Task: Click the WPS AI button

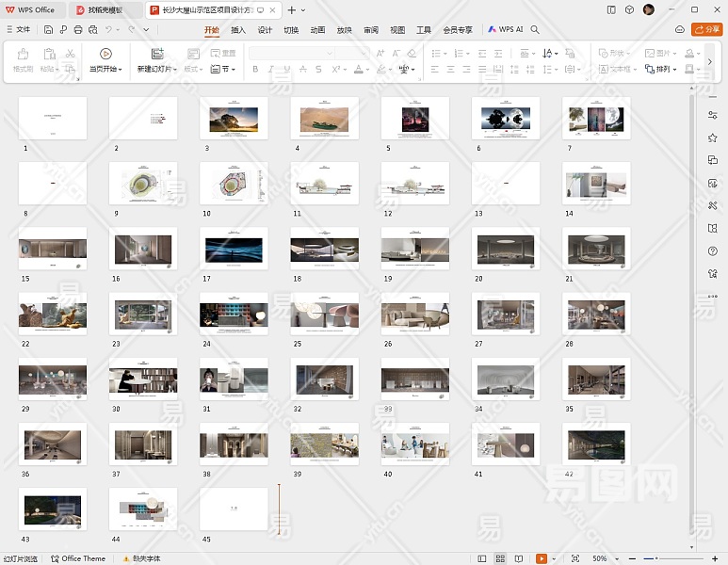Action: pos(505,30)
